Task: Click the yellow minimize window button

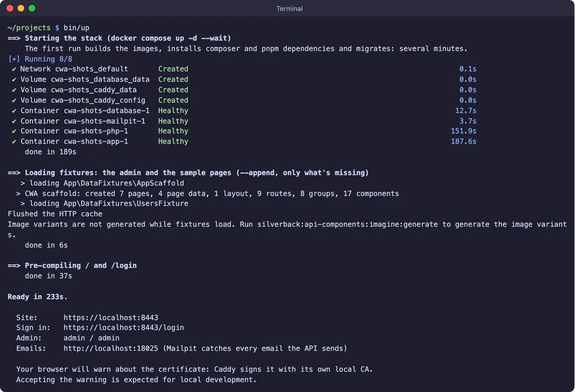Action: point(21,8)
